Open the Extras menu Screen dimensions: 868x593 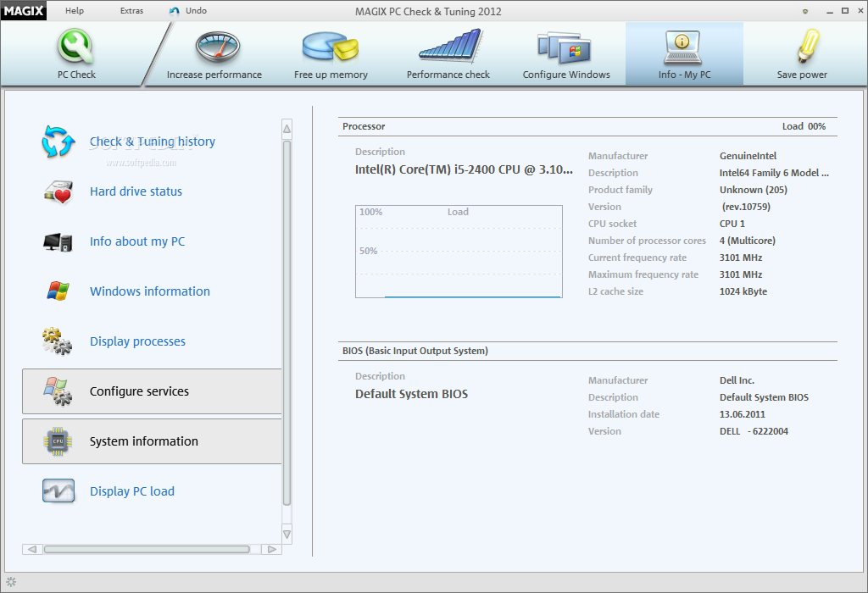(x=131, y=10)
